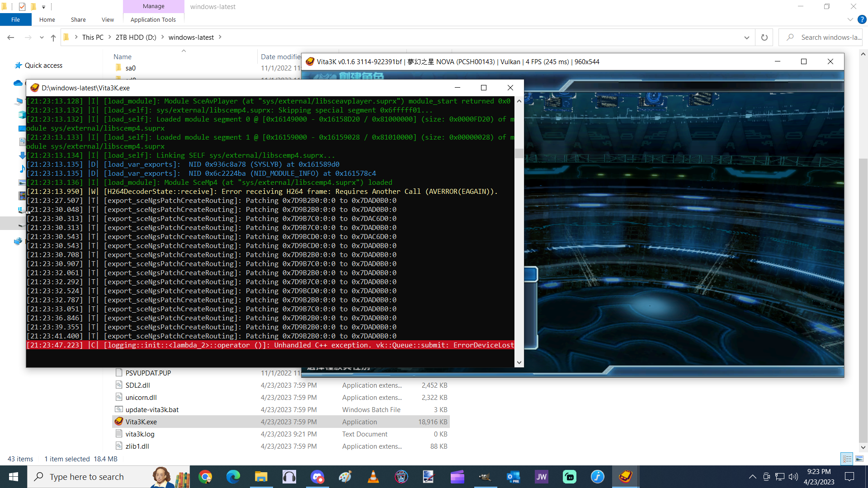Toggle mute with the speaker icon in tray
This screenshot has width=868, height=488.
tap(793, 476)
